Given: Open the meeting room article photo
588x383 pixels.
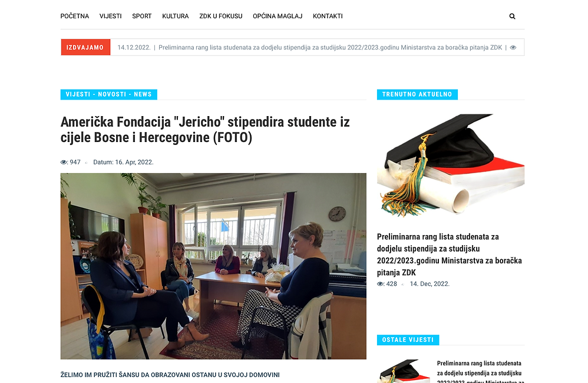Looking at the screenshot, I should pyautogui.click(x=213, y=266).
